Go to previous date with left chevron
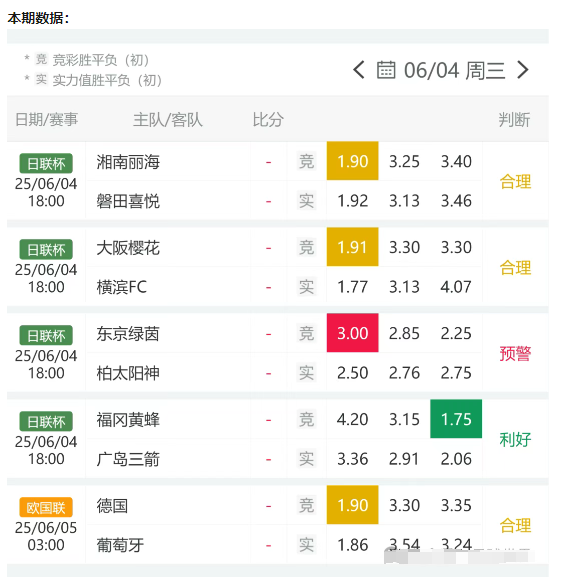Screen dimensions: 566x580 (x=359, y=70)
